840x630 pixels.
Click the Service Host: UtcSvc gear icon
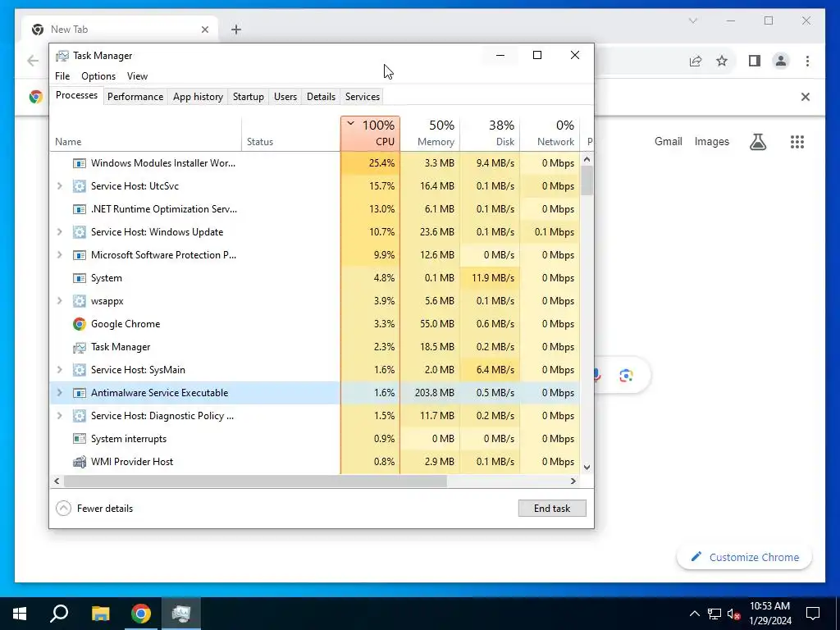pyautogui.click(x=80, y=186)
